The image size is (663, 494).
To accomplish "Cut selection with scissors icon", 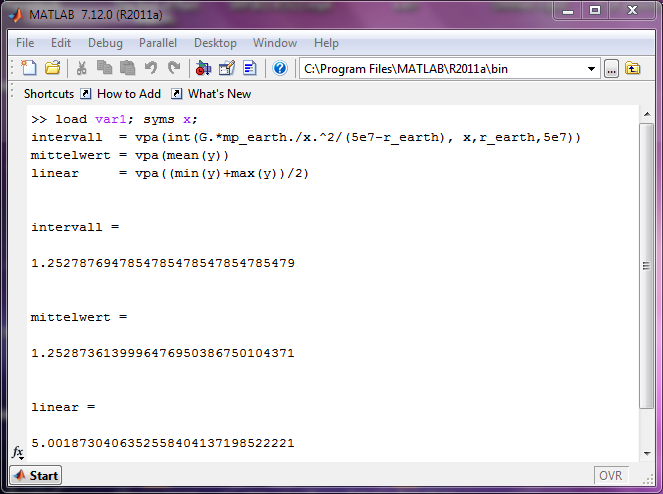I will pos(82,68).
